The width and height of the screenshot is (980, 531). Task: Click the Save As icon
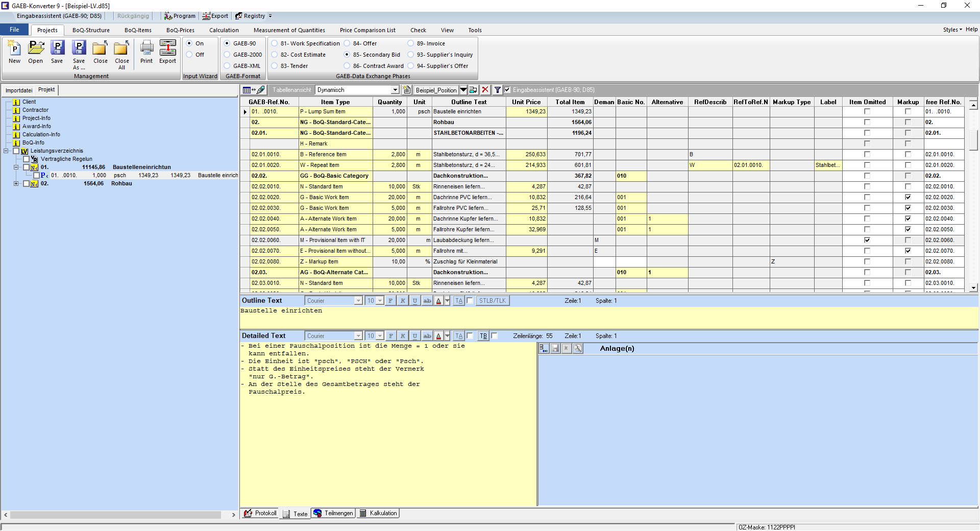pos(79,55)
